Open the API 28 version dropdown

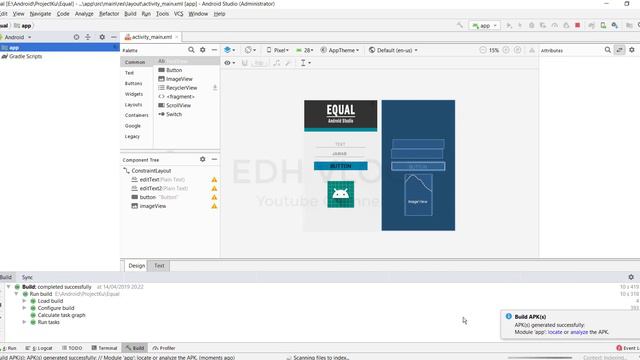pos(304,50)
